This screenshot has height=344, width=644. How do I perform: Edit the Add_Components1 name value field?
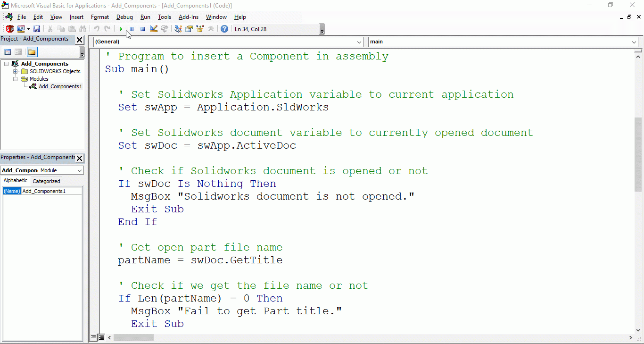coord(51,191)
